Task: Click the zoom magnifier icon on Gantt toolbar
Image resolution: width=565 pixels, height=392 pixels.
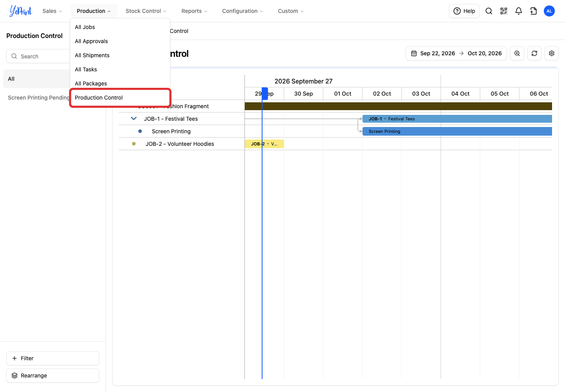Action: tap(517, 53)
